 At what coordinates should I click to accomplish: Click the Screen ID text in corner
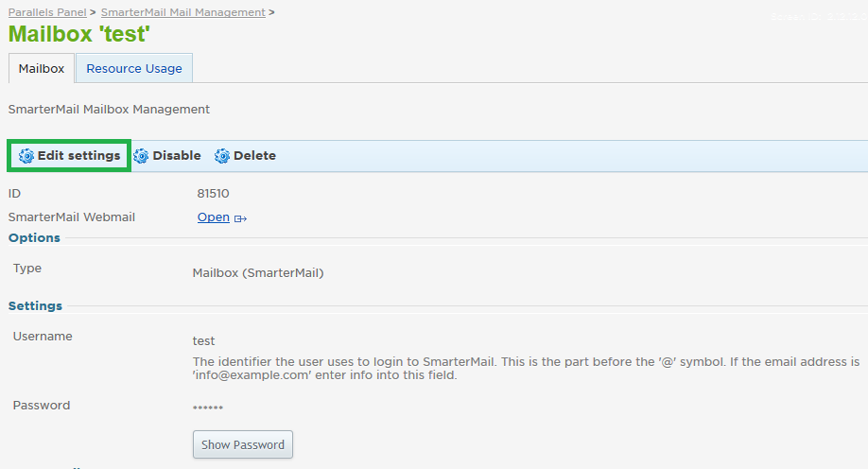point(819,17)
